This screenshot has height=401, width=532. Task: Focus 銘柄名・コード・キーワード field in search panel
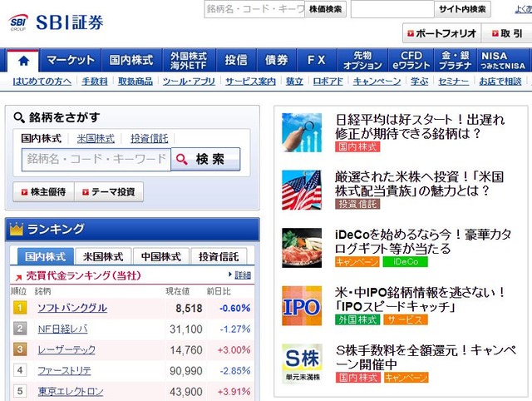96,159
